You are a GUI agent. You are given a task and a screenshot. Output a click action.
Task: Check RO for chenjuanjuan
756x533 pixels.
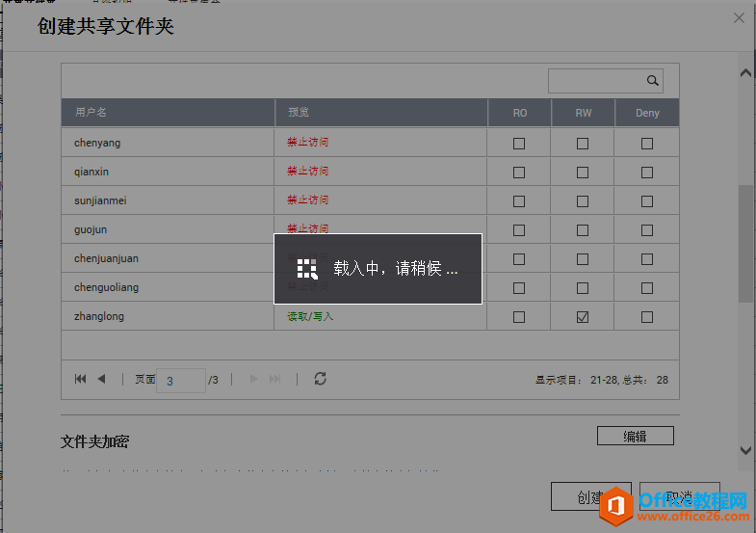tap(519, 259)
